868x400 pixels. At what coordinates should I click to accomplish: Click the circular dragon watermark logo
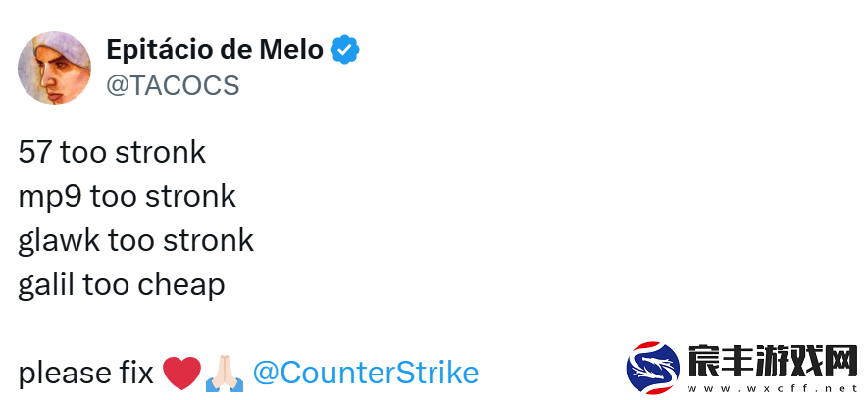(x=653, y=368)
